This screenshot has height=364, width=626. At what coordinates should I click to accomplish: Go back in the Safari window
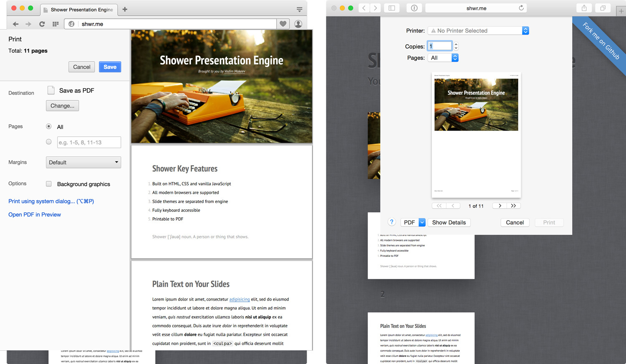pos(364,8)
